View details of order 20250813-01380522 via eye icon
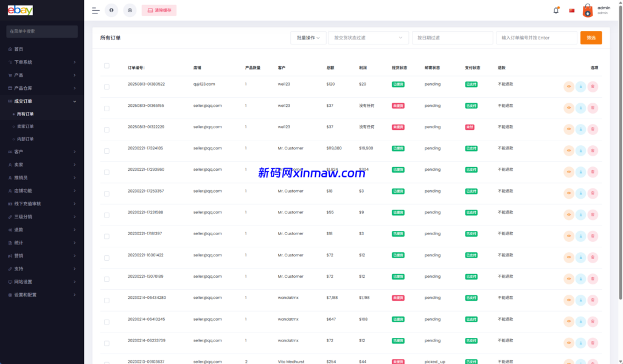The height and width of the screenshot is (364, 623). point(568,86)
